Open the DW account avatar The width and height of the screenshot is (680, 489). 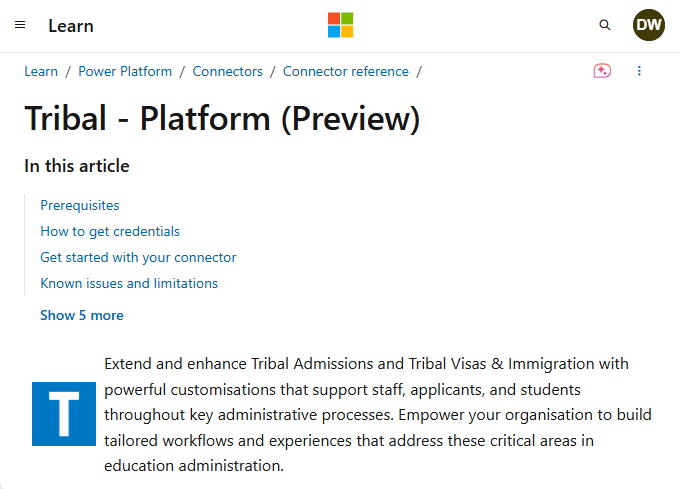point(648,25)
